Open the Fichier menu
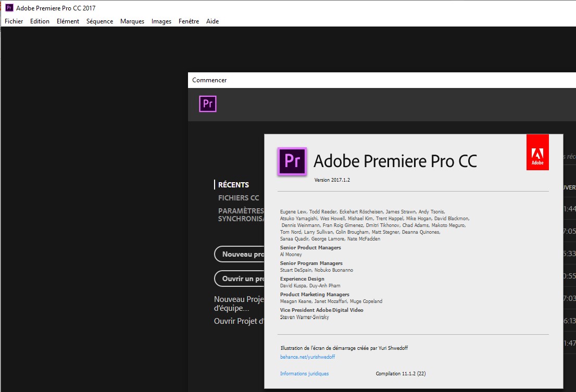This screenshot has height=392, width=576. [14, 21]
